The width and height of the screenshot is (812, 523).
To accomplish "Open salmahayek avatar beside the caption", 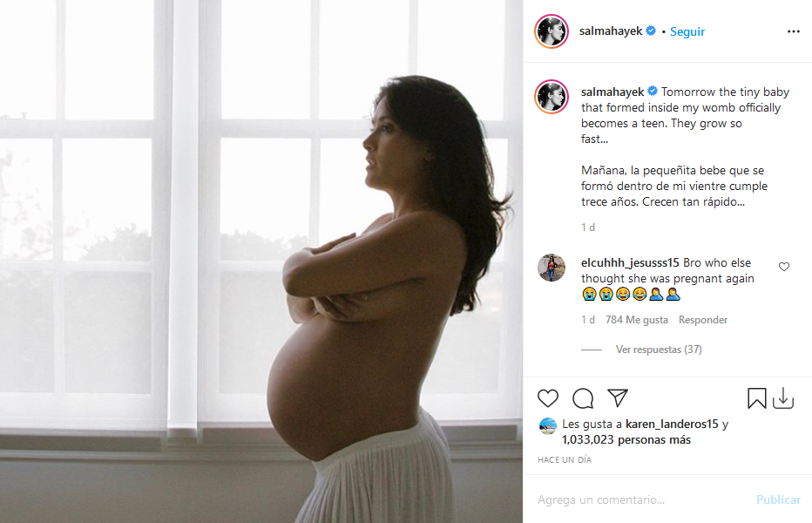I will [551, 97].
